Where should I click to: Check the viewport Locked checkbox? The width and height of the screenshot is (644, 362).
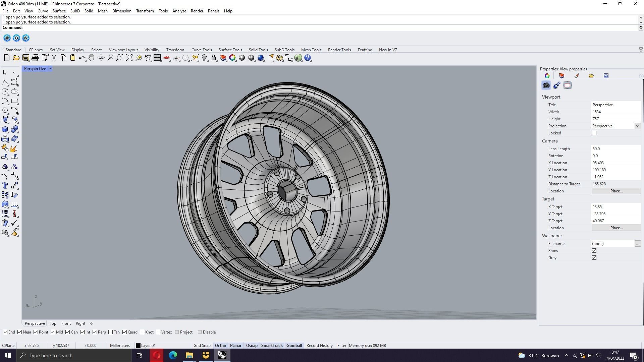coord(594,133)
